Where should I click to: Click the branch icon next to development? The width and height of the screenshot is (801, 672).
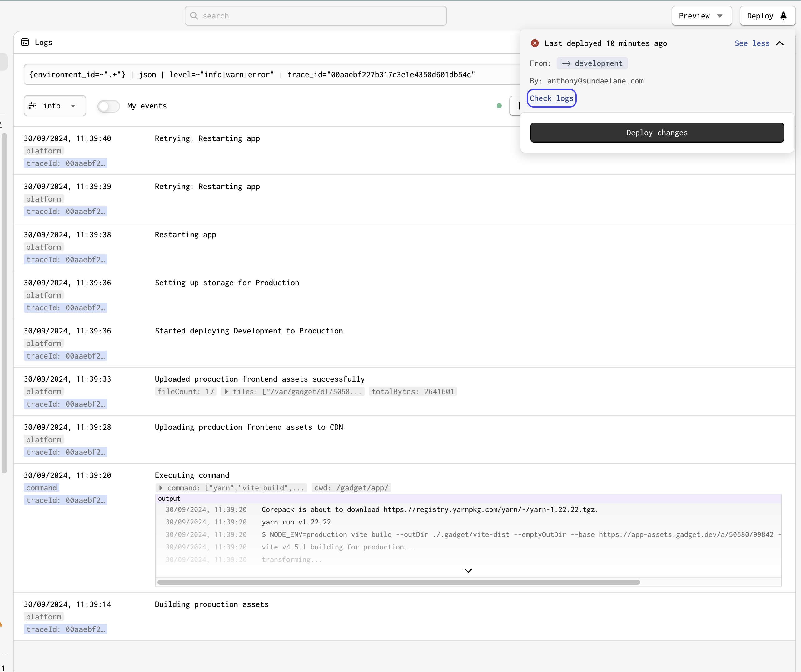[x=566, y=63]
